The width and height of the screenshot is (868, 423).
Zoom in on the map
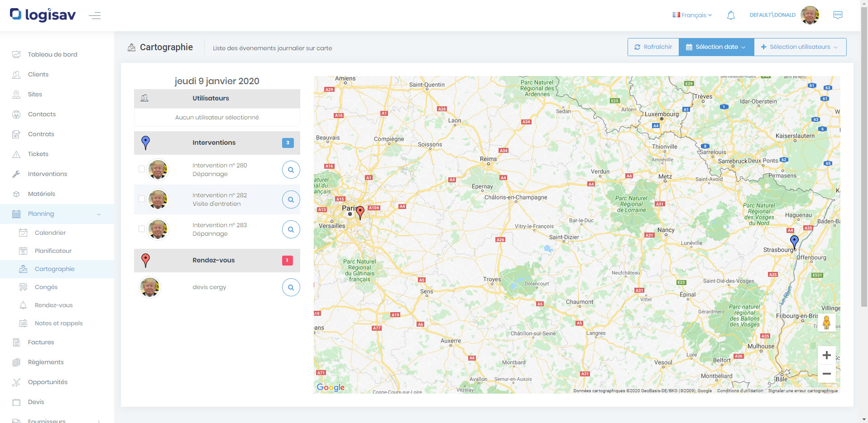point(827,355)
